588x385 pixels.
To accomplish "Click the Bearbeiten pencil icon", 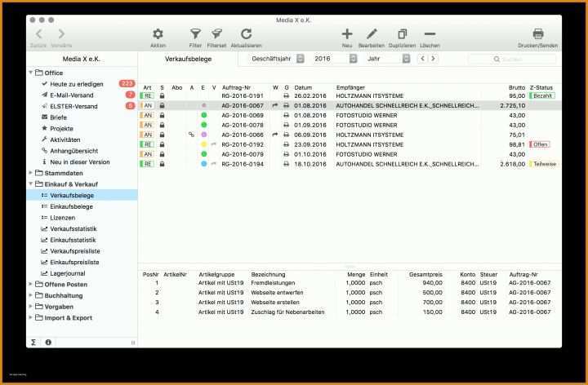I will [x=372, y=34].
